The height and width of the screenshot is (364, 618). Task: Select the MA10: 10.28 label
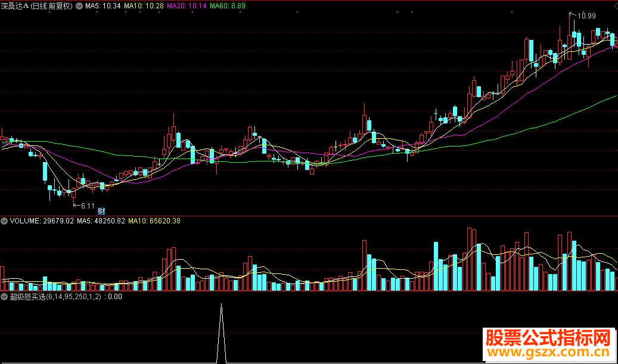(x=144, y=7)
